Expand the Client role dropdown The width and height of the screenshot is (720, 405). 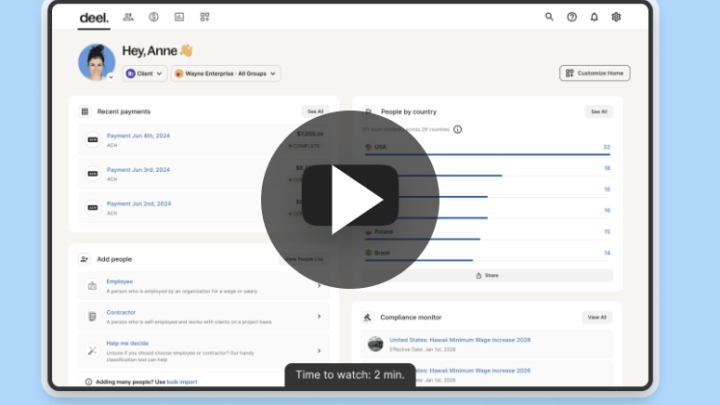point(145,73)
